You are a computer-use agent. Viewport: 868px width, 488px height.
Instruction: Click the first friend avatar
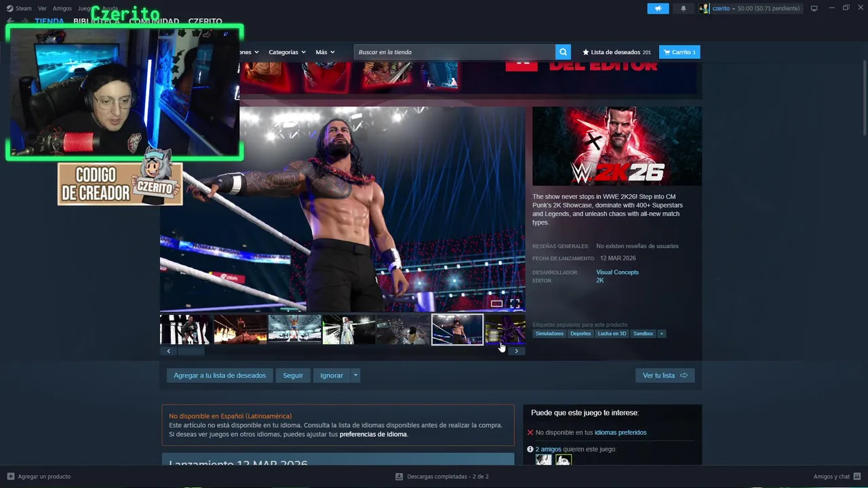[544, 460]
